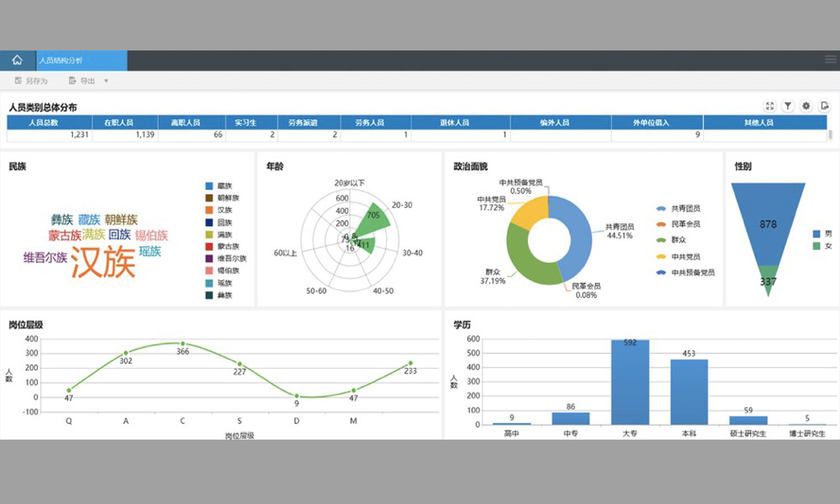Open the hamburger menu at top right
This screenshot has height=504, width=840.
[830, 59]
